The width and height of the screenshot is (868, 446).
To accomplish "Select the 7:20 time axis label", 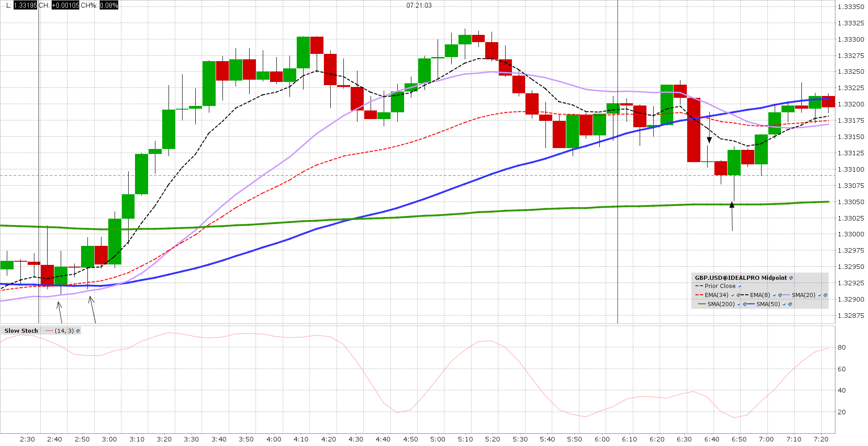I will pos(821,439).
